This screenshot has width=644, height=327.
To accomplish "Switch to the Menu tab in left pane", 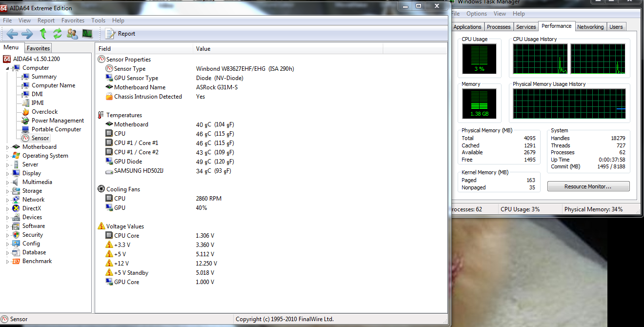I will point(11,47).
